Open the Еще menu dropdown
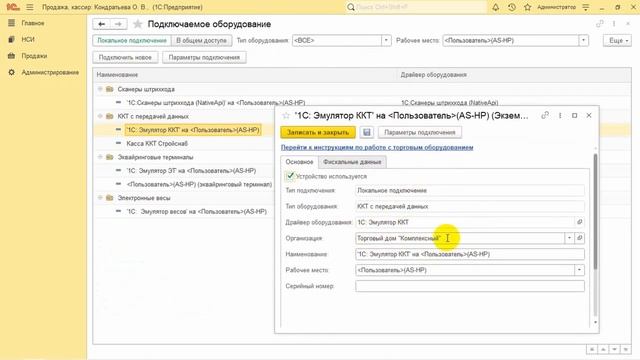 point(617,40)
